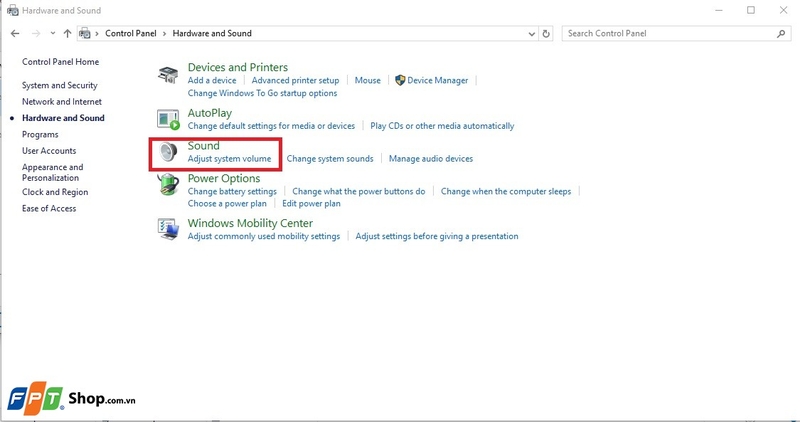Select Hardware and Sound in sidebar
800x422 pixels.
(63, 118)
